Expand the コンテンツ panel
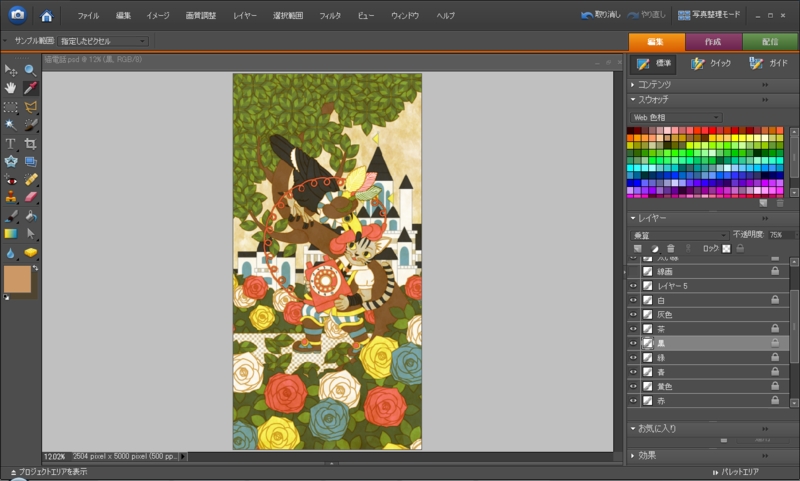 [x=633, y=85]
